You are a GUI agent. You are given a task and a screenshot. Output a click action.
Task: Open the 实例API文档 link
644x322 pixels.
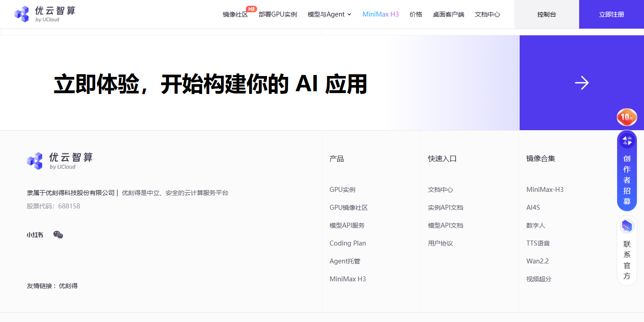coord(445,208)
